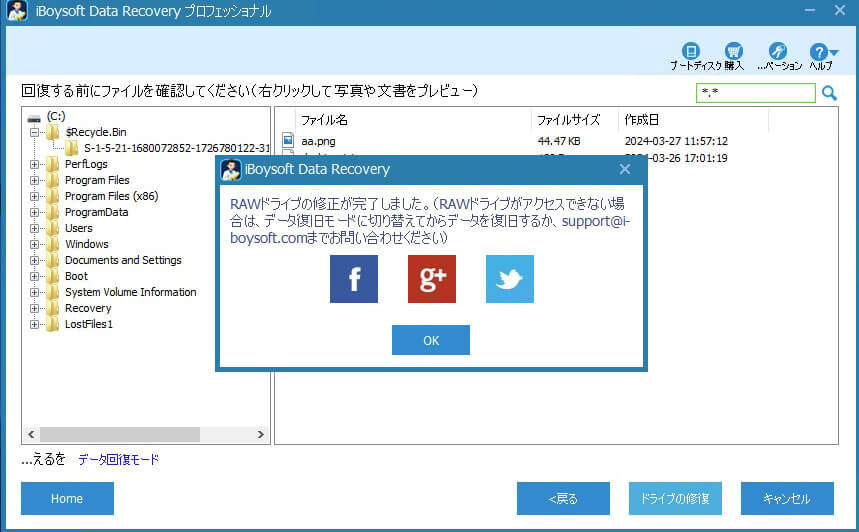
Task: Select the Users tree item
Action: coord(78,228)
